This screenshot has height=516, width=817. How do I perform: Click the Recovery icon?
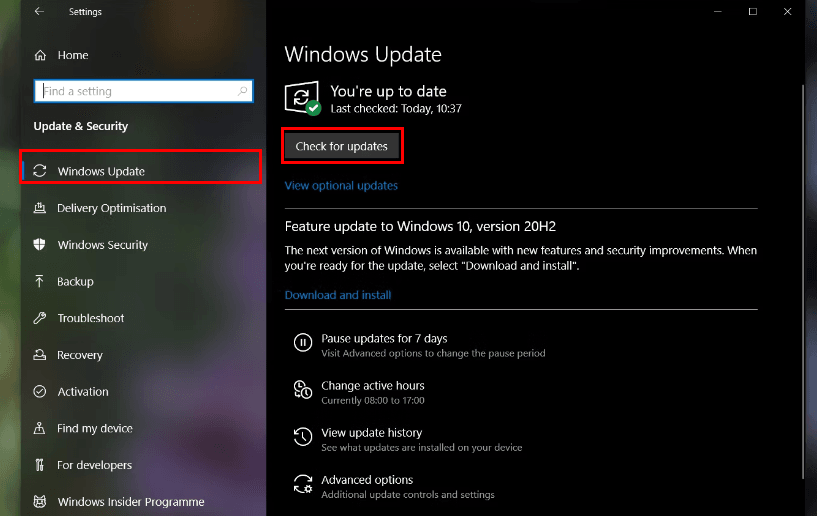pyautogui.click(x=40, y=355)
